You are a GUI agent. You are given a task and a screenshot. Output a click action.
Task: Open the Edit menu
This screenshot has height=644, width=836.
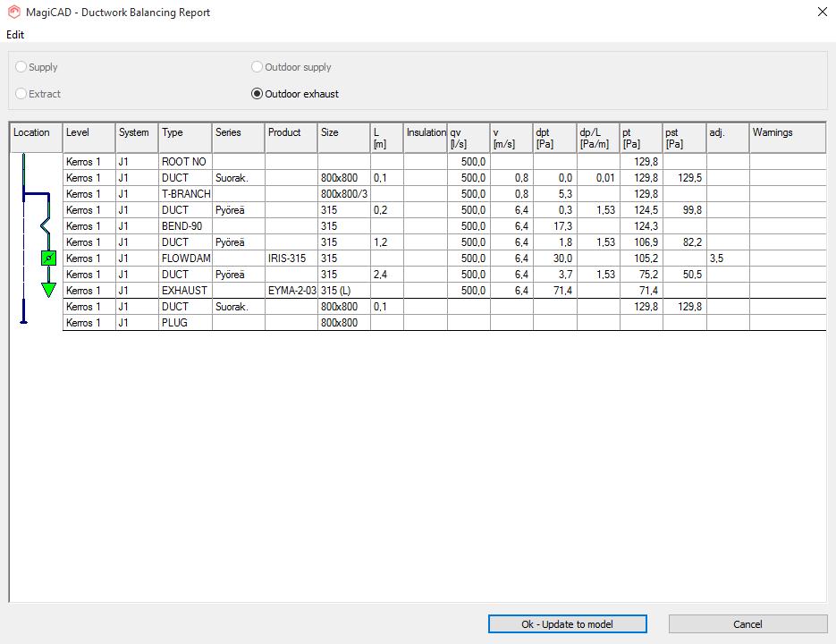tap(15, 35)
